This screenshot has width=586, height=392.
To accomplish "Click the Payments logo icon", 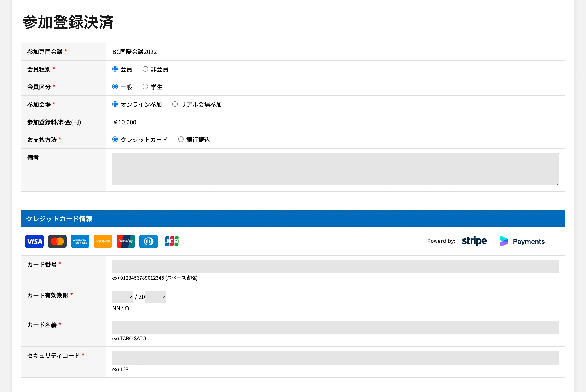I will pyautogui.click(x=504, y=241).
